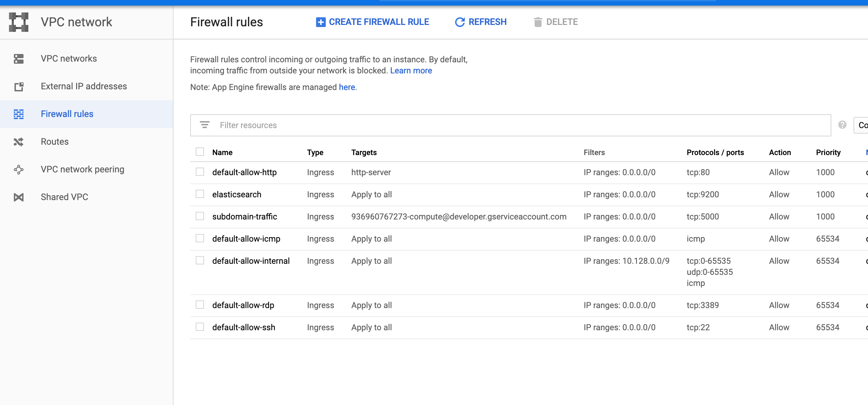Click the here link for App Engine firewalls

[347, 87]
